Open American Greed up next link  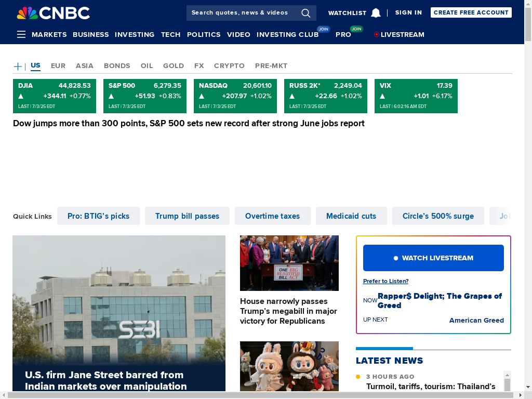[476, 320]
